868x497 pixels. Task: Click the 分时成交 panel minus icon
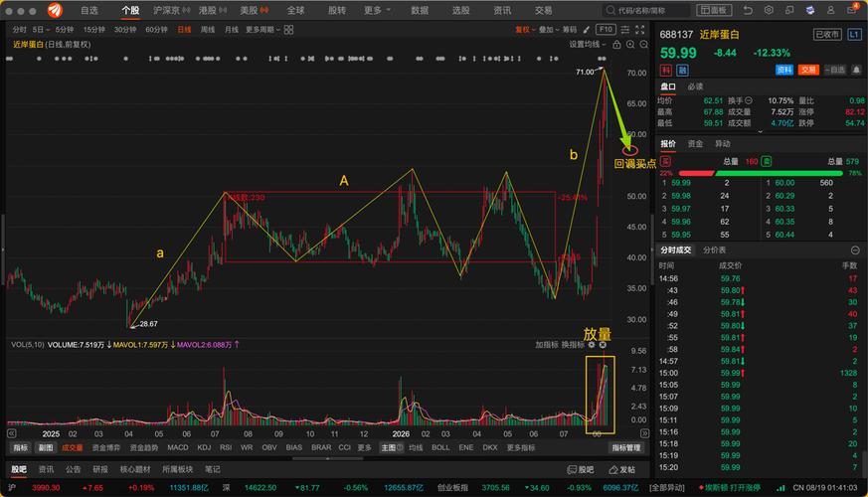855,250
